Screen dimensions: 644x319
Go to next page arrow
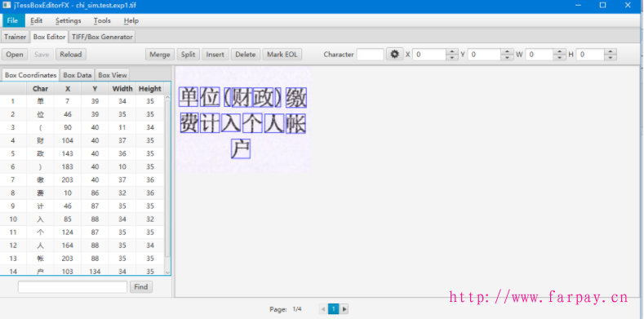coord(344,308)
